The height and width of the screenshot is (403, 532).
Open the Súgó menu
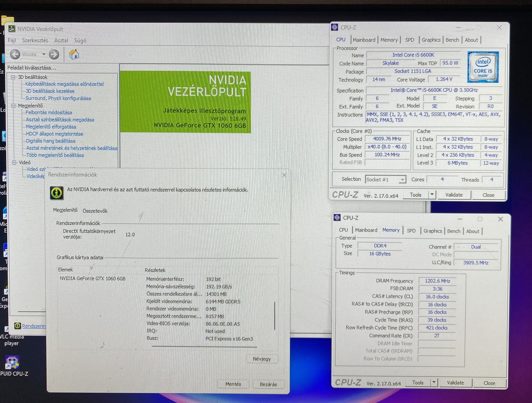(x=80, y=40)
